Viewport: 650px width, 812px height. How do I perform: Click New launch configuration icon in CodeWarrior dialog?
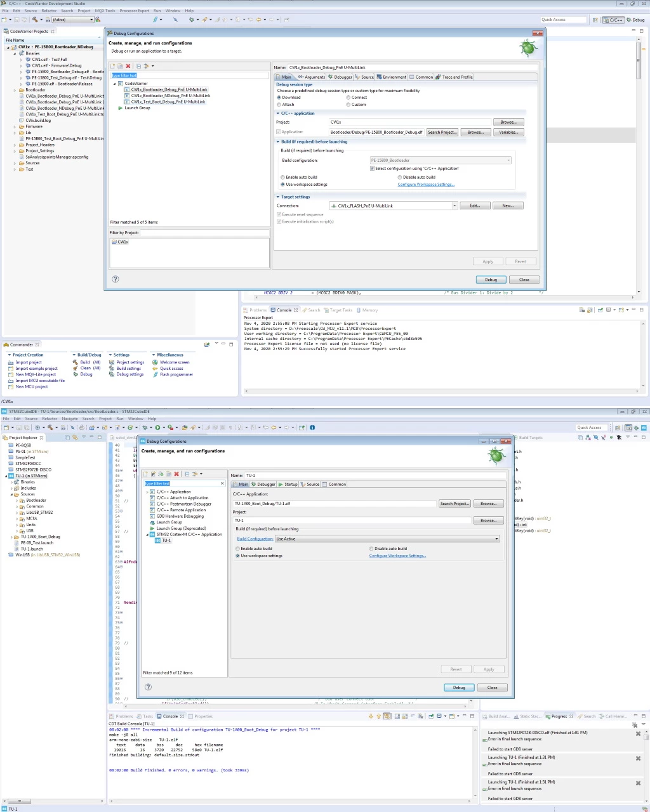click(114, 66)
